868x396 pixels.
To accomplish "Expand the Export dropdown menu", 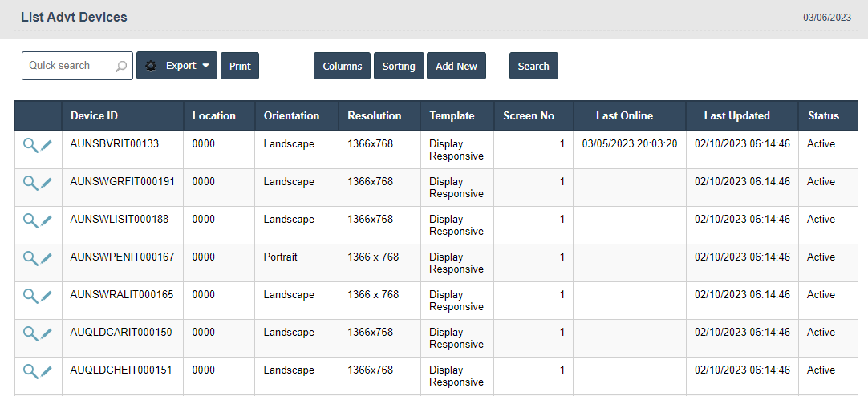I will 177,66.
